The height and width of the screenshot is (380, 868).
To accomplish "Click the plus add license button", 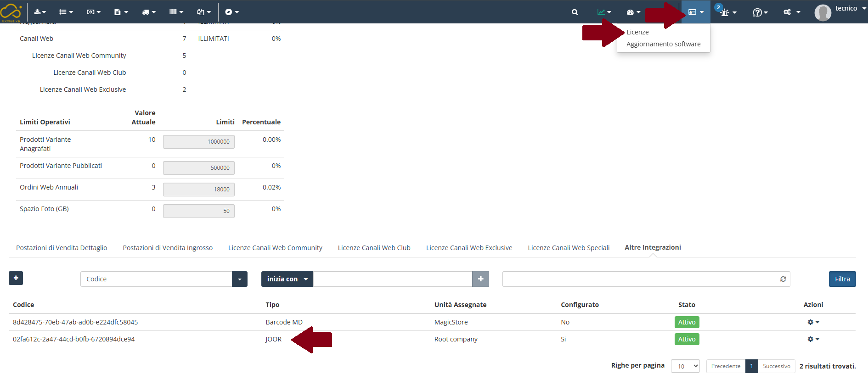I will (16, 278).
